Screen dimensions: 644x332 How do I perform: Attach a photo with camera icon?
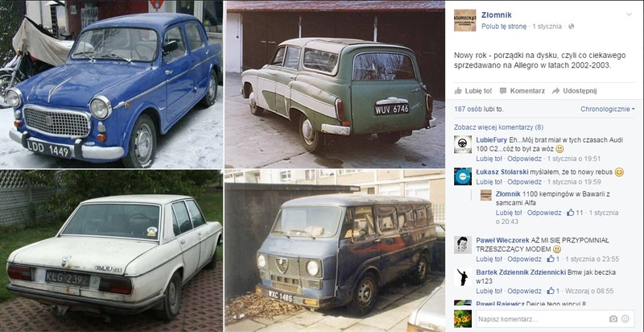[613, 319]
